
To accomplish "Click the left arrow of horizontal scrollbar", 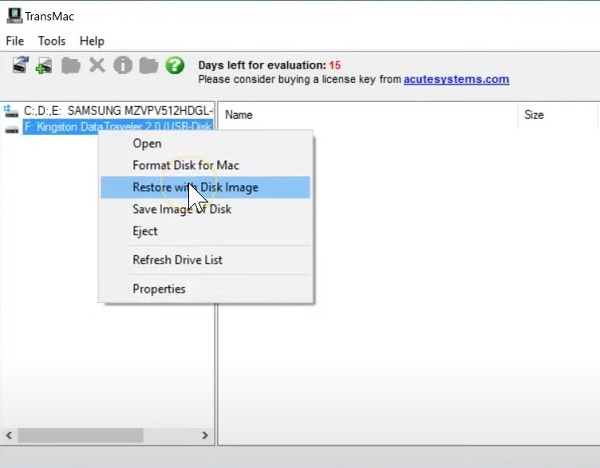I will [9, 435].
